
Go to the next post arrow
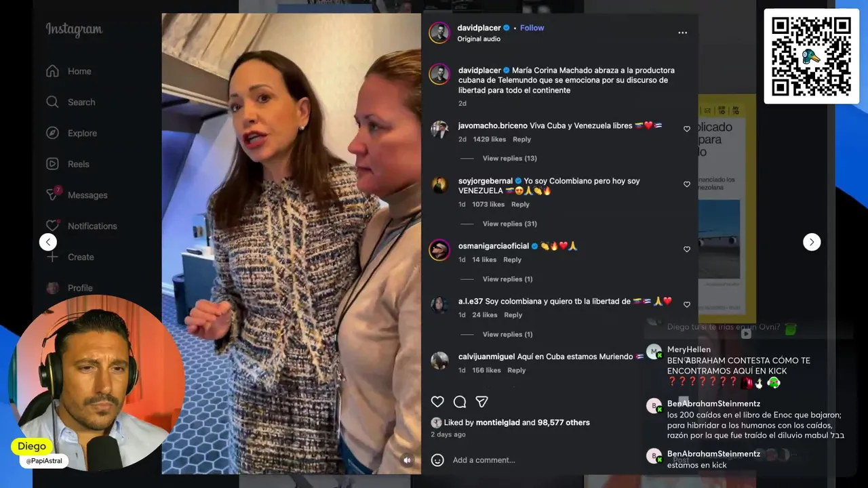coord(812,242)
